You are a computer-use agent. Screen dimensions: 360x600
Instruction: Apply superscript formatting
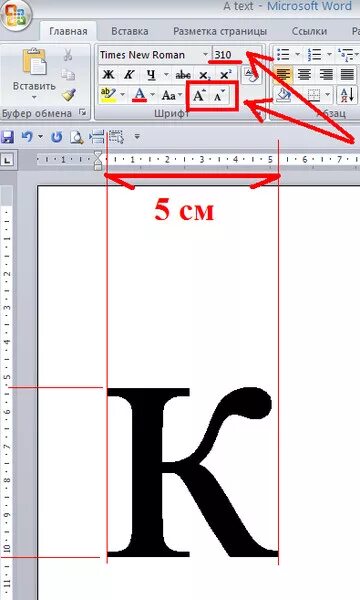point(226,75)
